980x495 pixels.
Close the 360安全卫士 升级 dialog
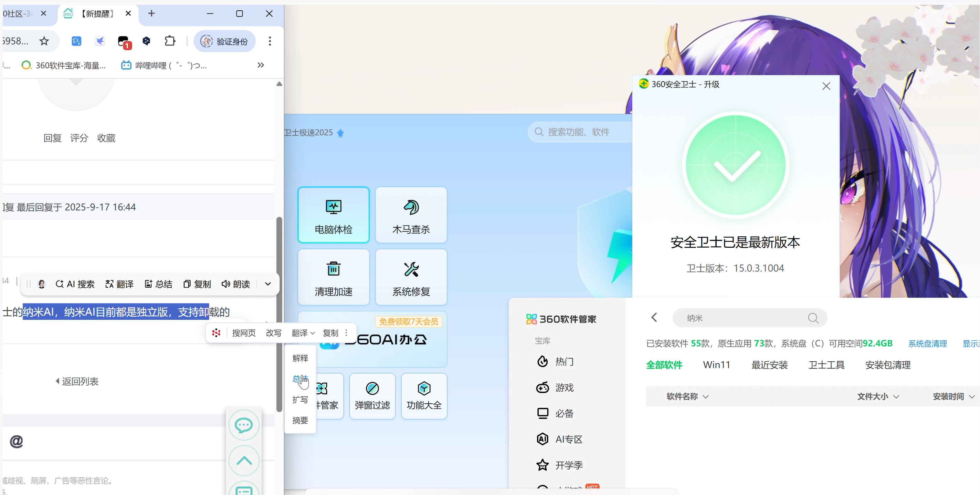coord(826,86)
